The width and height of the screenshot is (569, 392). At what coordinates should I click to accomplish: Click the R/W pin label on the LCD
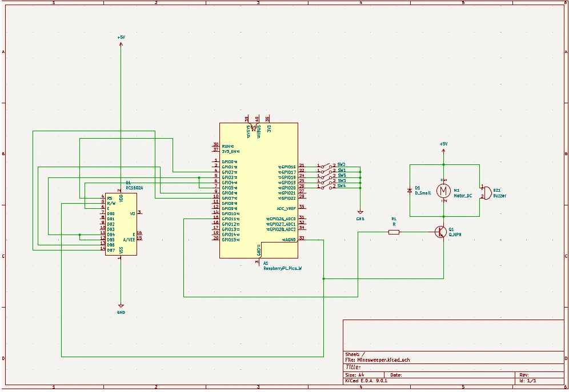click(111, 203)
